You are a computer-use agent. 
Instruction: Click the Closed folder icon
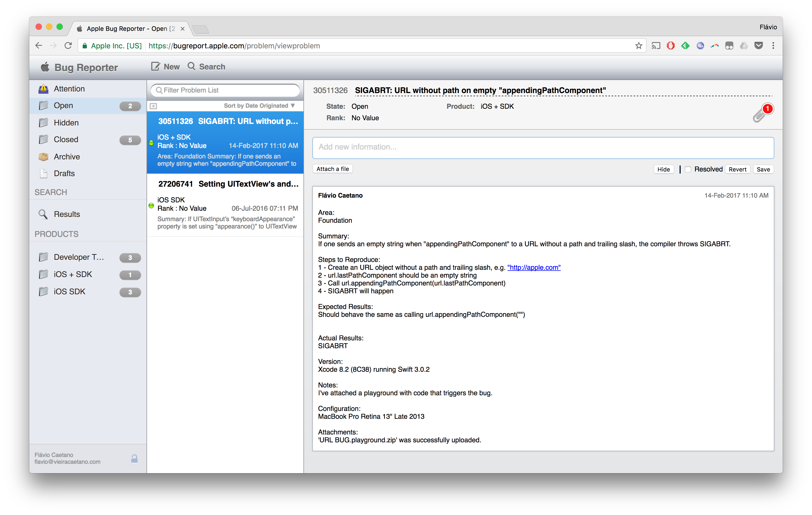pos(43,140)
